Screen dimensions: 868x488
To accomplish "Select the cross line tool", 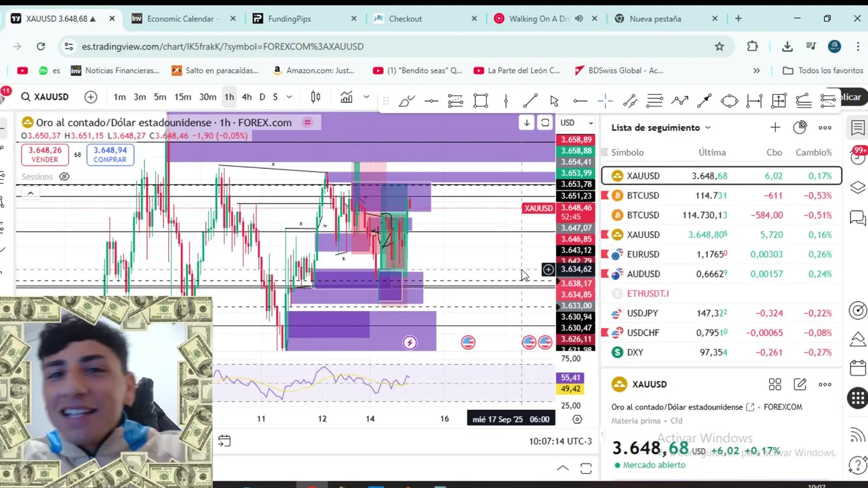I will point(606,101).
